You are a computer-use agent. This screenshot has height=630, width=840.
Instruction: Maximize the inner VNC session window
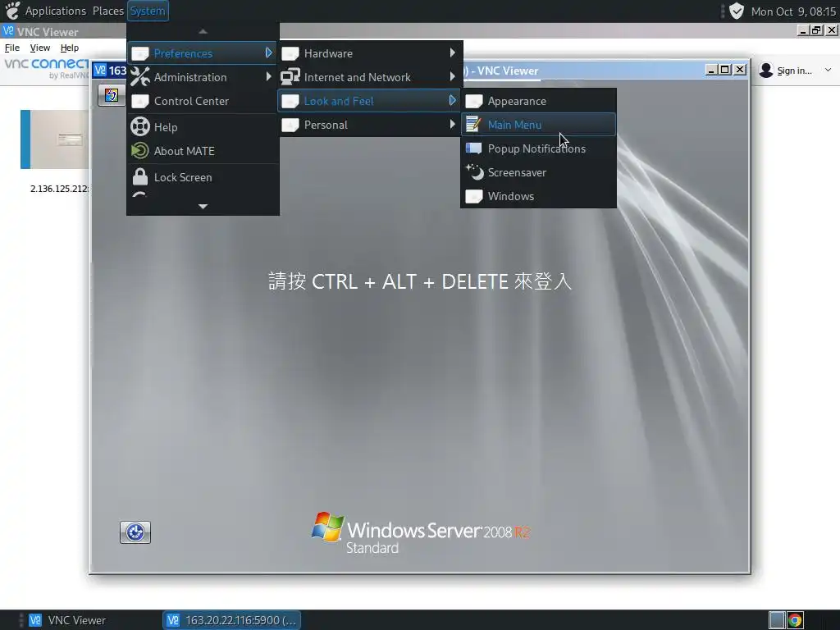pyautogui.click(x=725, y=70)
